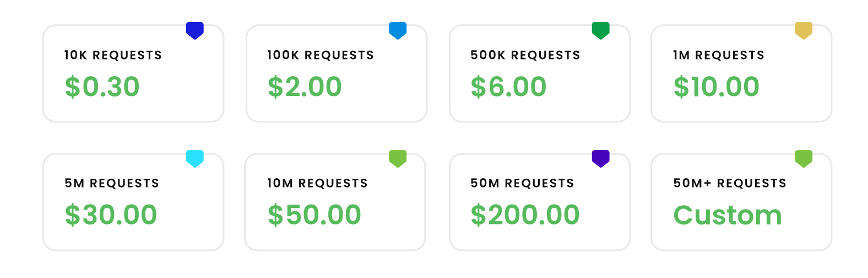Click the light green badge on 10M Requests card
Viewport: 868px width, 278px height.
pos(398,158)
